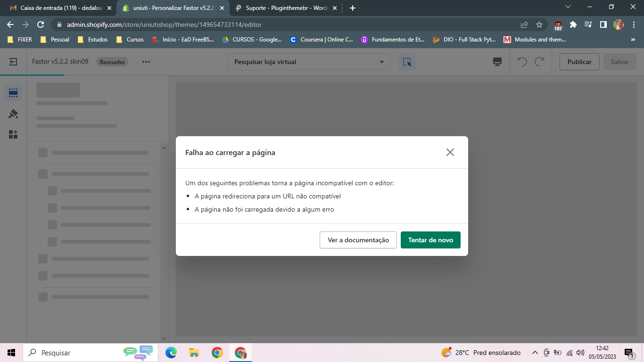This screenshot has height=362, width=644.
Task: Open a new browser tab
Action: (353, 8)
